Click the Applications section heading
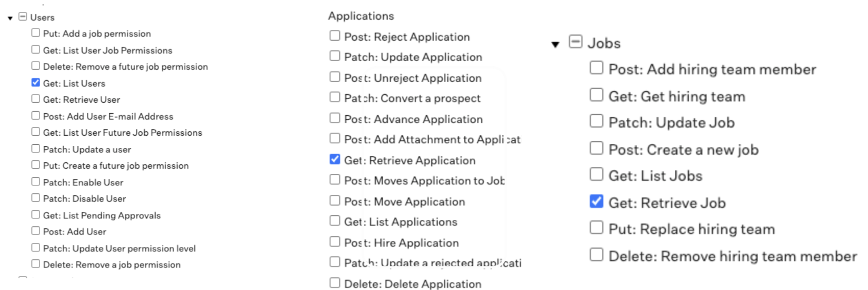Screen dimensions: 868x290 point(361,16)
